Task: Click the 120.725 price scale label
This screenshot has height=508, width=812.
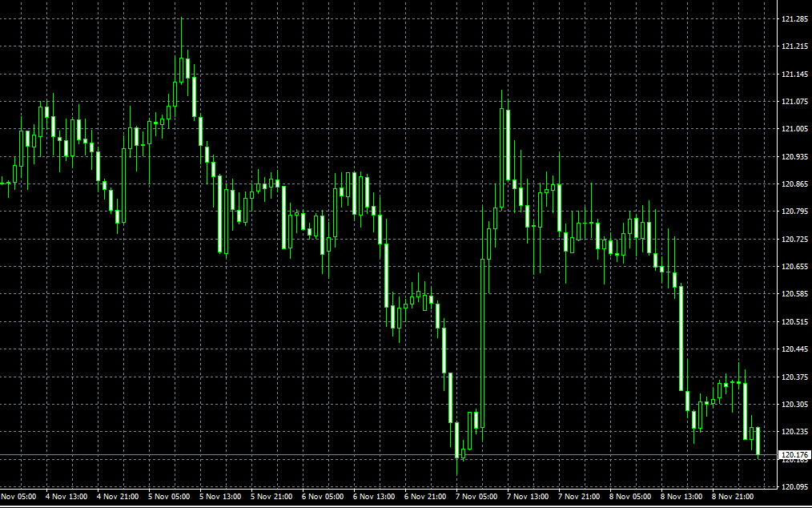Action: click(x=795, y=240)
